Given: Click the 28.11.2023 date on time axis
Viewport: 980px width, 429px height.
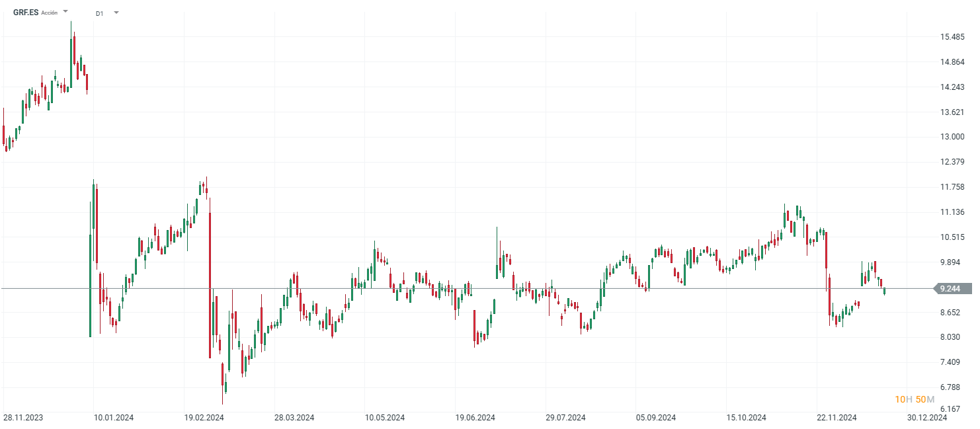Looking at the screenshot, I should click(x=23, y=418).
